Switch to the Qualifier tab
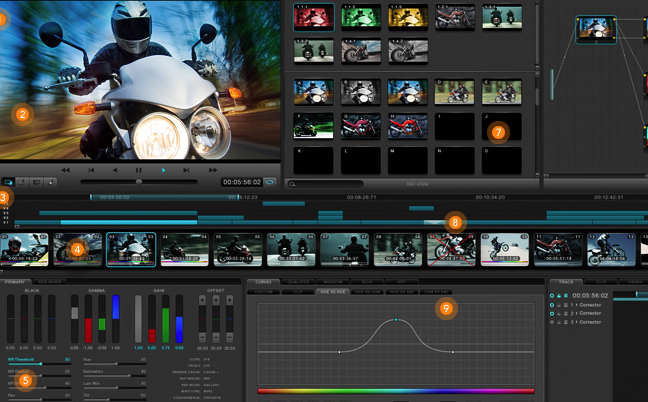648x402 pixels. click(298, 282)
